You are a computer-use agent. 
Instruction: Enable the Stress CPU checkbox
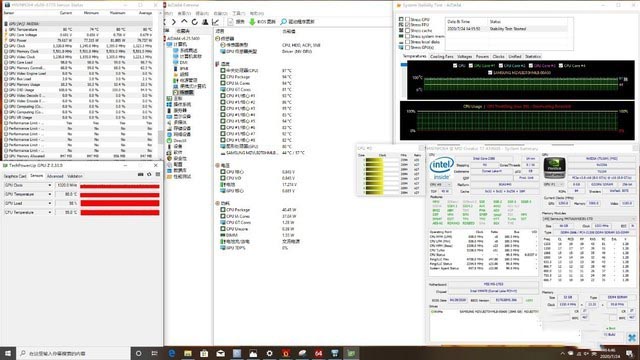point(407,19)
